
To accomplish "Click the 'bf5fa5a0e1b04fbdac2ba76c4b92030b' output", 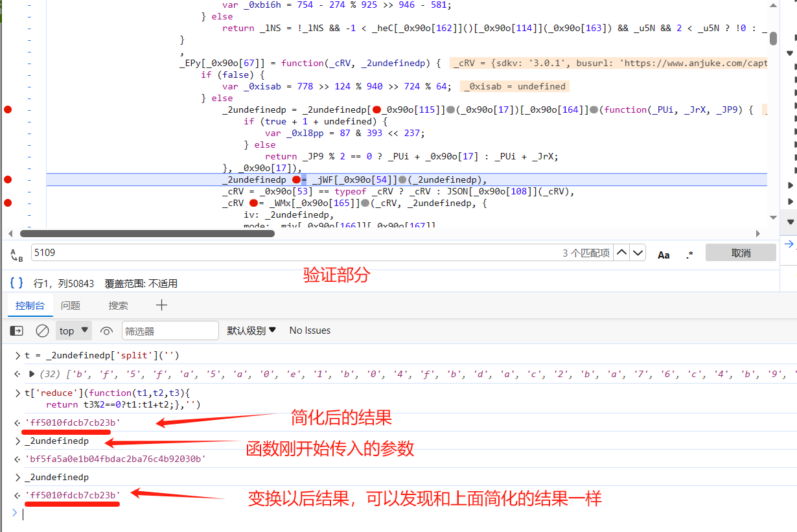I will pyautogui.click(x=115, y=459).
